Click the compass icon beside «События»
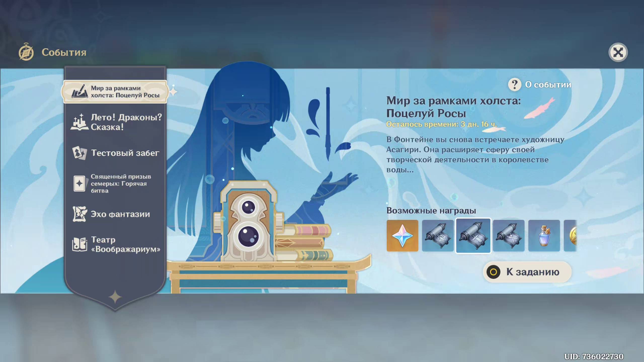 pos(26,52)
